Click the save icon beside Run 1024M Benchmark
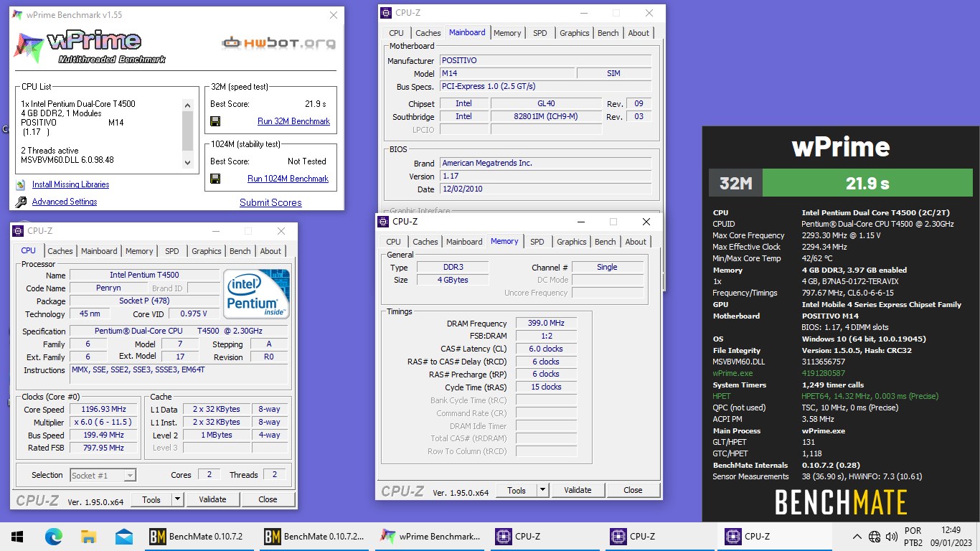Screen dimensions: 980x551 pos(215,179)
